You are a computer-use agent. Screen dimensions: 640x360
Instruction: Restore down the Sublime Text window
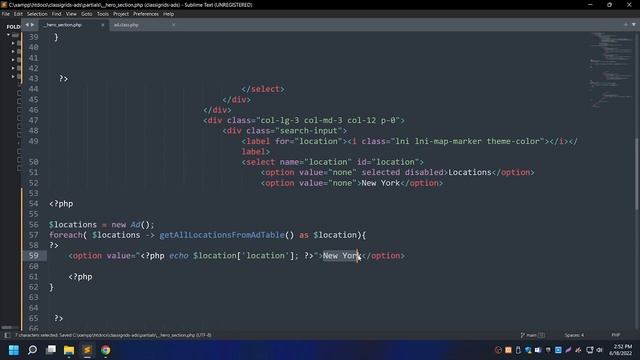pyautogui.click(x=609, y=5)
